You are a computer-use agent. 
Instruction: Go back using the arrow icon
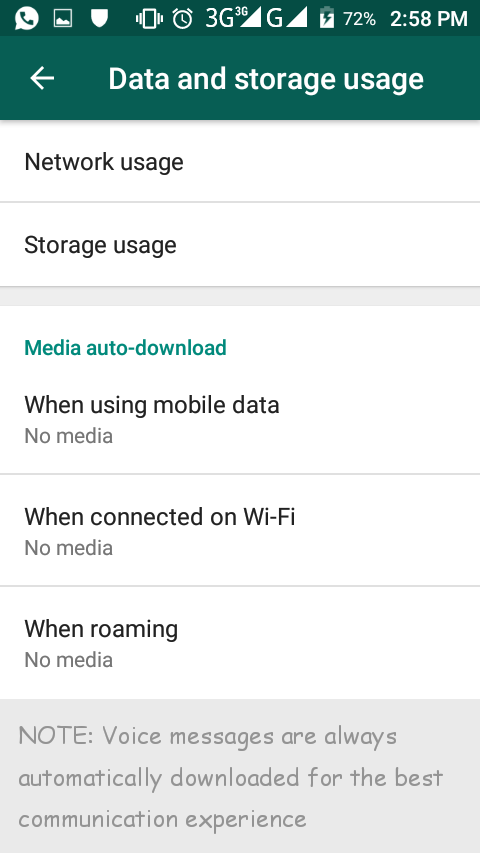[x=41, y=78]
